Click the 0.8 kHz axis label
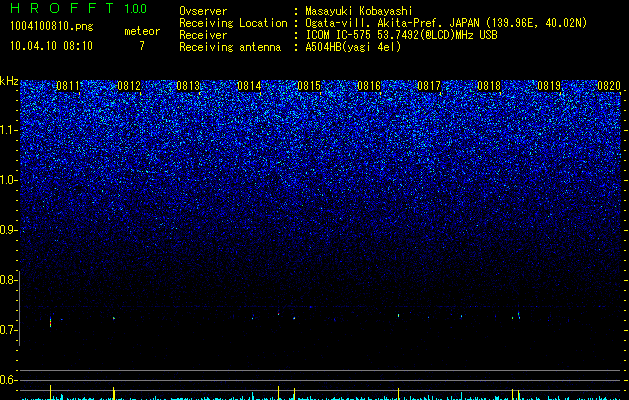 pyautogui.click(x=8, y=280)
